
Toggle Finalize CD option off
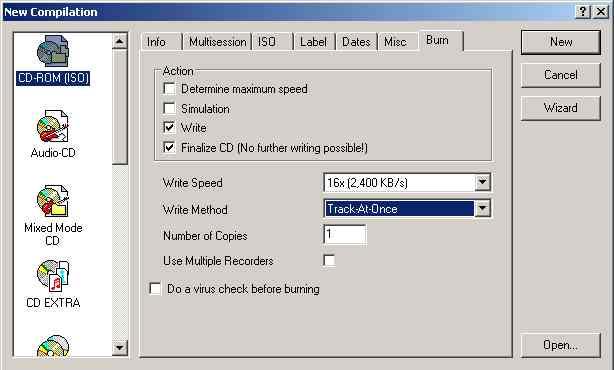(169, 148)
